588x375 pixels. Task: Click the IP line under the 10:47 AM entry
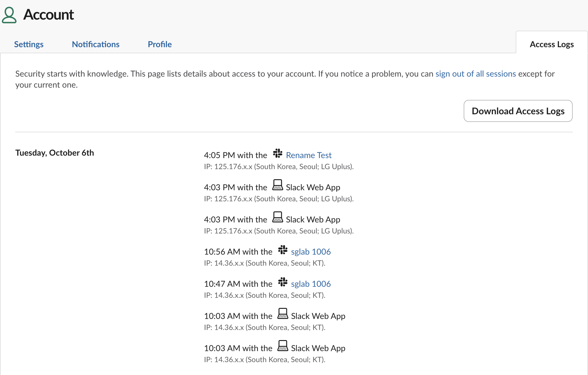[265, 295]
